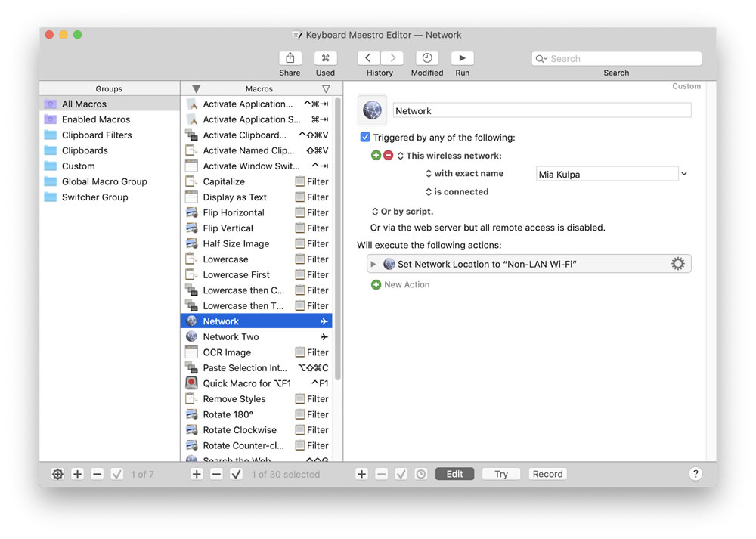The image size is (756, 539).
Task: Remove the wireless network trigger
Action: 388,155
